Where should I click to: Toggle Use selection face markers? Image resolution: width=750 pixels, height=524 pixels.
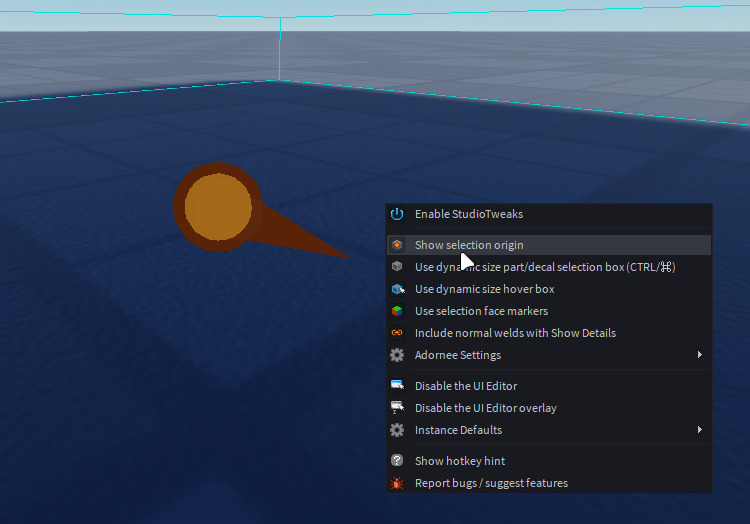pos(549,311)
